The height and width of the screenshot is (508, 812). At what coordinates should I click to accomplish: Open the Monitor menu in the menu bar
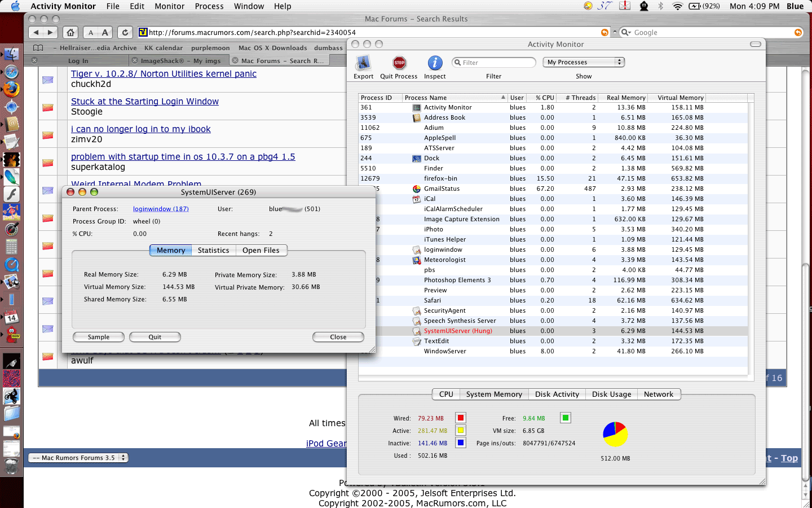coord(170,6)
